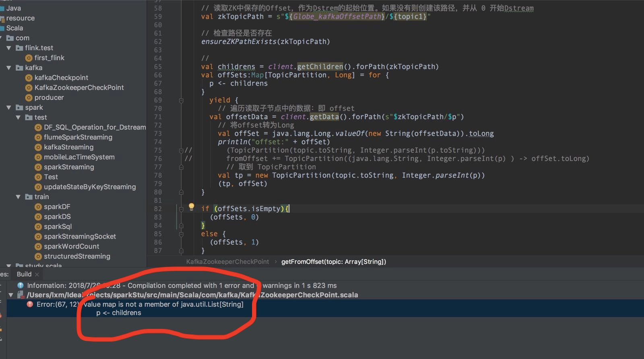Click line number 82 in the gutter
Viewport: 644px width, 359px height.
pos(158,209)
